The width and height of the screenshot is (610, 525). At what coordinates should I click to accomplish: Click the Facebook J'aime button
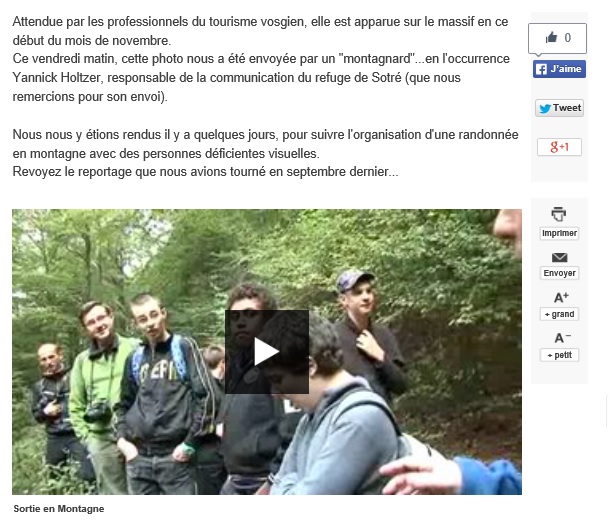(x=559, y=69)
